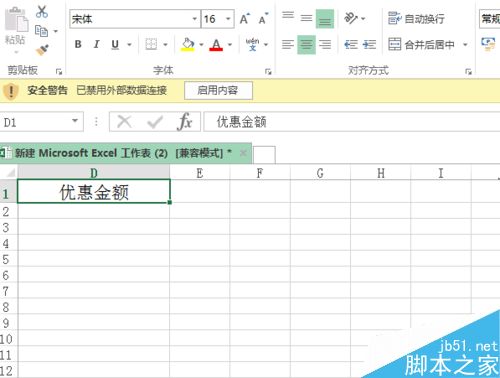This screenshot has width=500, height=378.
Task: Apply yellow fill color bucket
Action: [x=188, y=44]
